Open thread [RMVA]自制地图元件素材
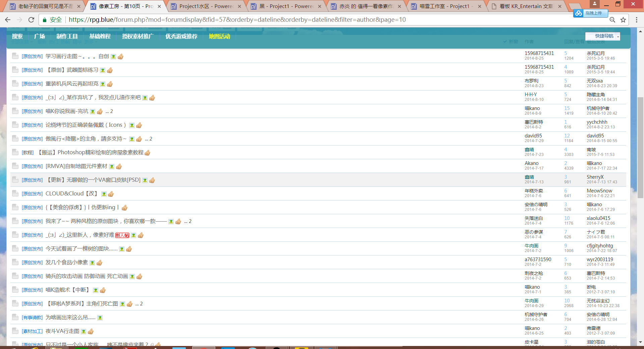 pos(76,166)
